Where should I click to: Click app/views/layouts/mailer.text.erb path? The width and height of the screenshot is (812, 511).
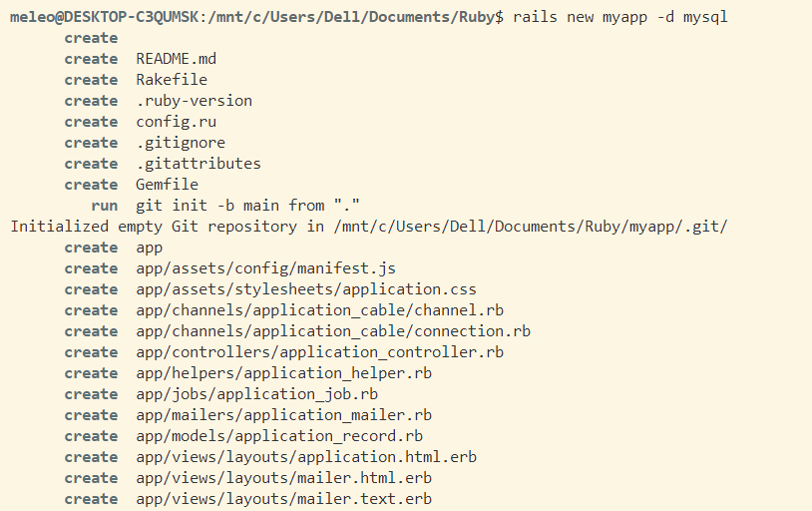pyautogui.click(x=283, y=499)
